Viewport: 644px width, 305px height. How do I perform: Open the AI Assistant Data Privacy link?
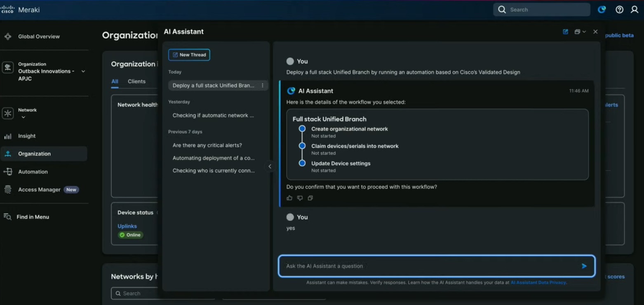point(538,283)
